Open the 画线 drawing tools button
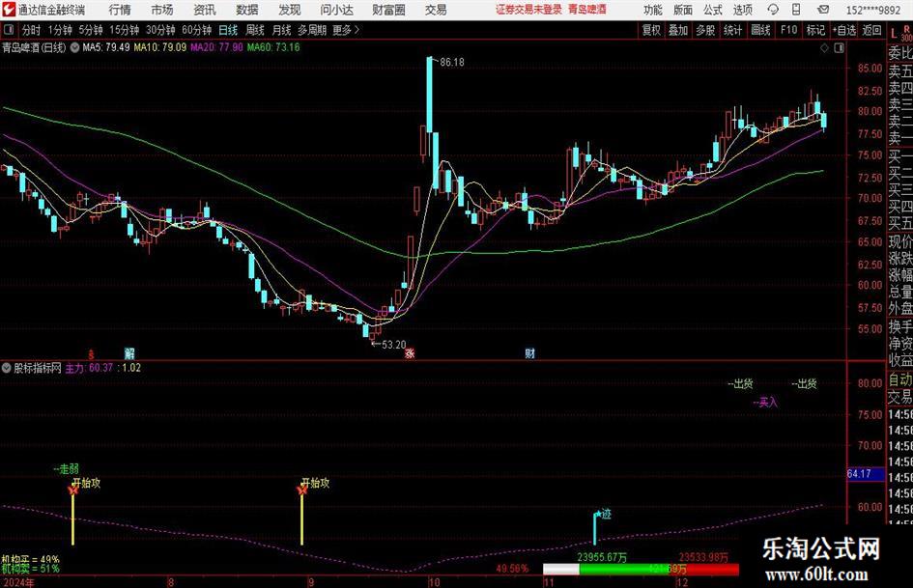Viewport: 913px width, 588px height. pos(760,30)
